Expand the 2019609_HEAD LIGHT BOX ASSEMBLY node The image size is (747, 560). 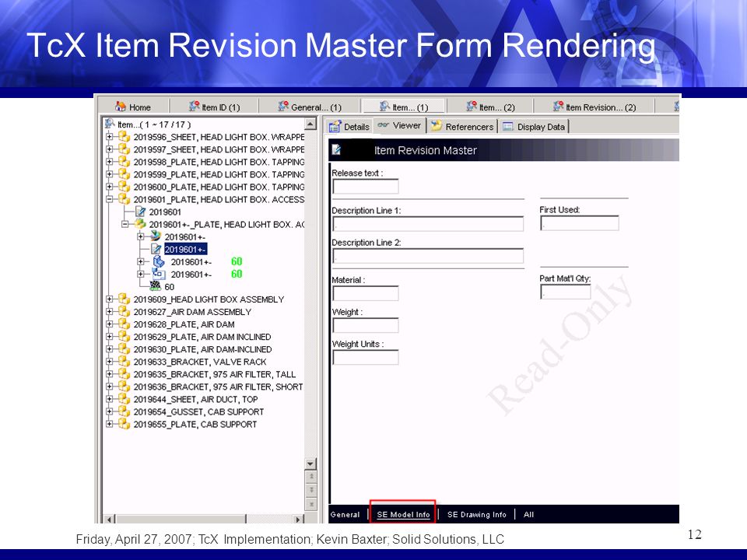(x=110, y=299)
